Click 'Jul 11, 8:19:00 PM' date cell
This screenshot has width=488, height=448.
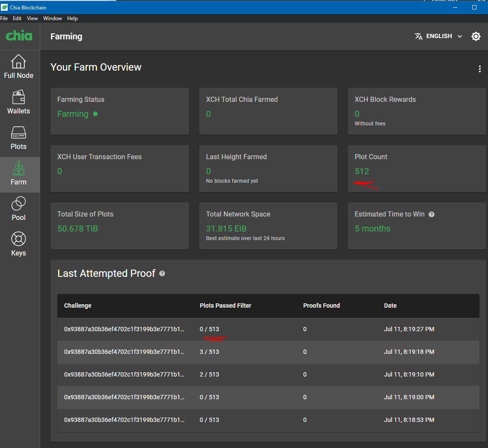tap(409, 397)
